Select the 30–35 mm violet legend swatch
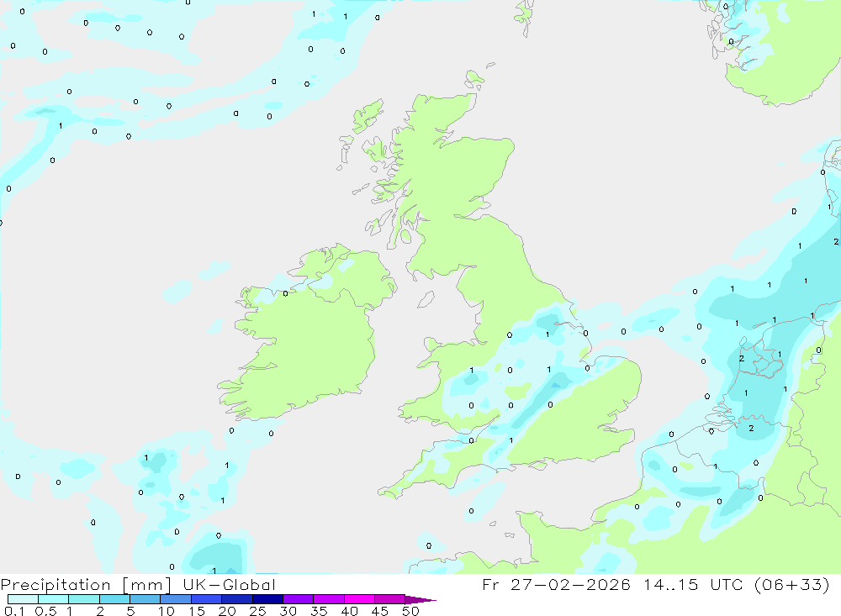The height and width of the screenshot is (616, 841). [298, 599]
